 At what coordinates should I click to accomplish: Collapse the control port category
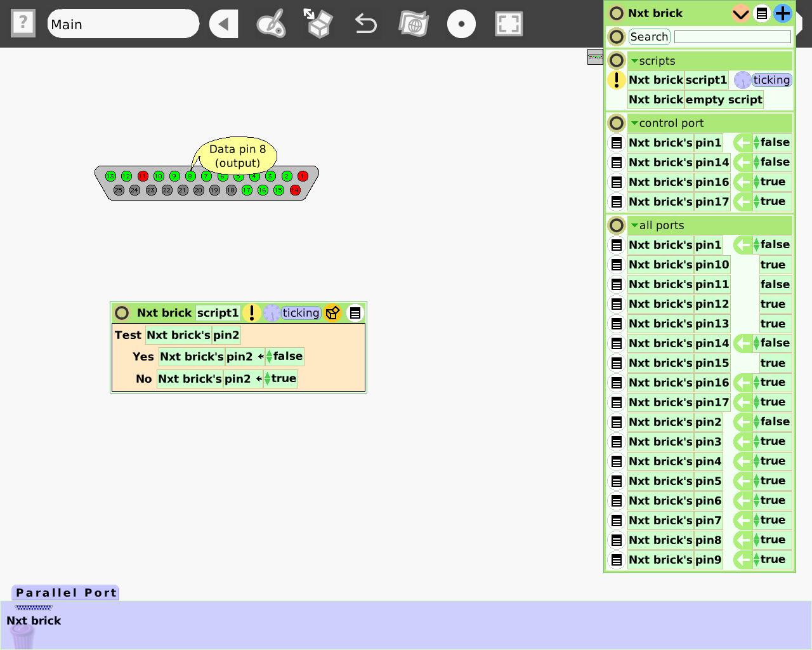[x=634, y=123]
